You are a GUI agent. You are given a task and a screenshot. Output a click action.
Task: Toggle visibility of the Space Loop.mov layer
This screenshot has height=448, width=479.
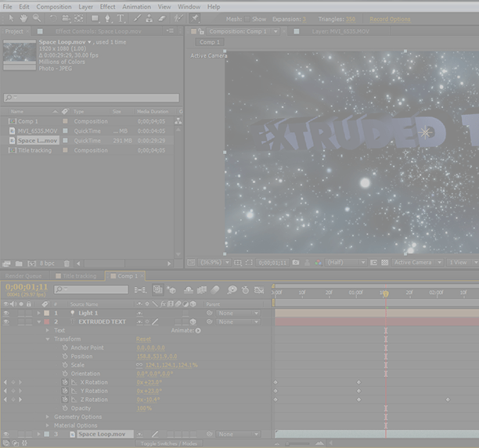pyautogui.click(x=6, y=434)
